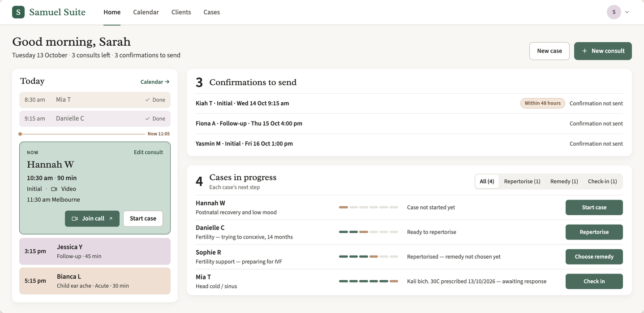Open the 9:15 am Danielle C appointment
This screenshot has width=644, height=313.
95,119
